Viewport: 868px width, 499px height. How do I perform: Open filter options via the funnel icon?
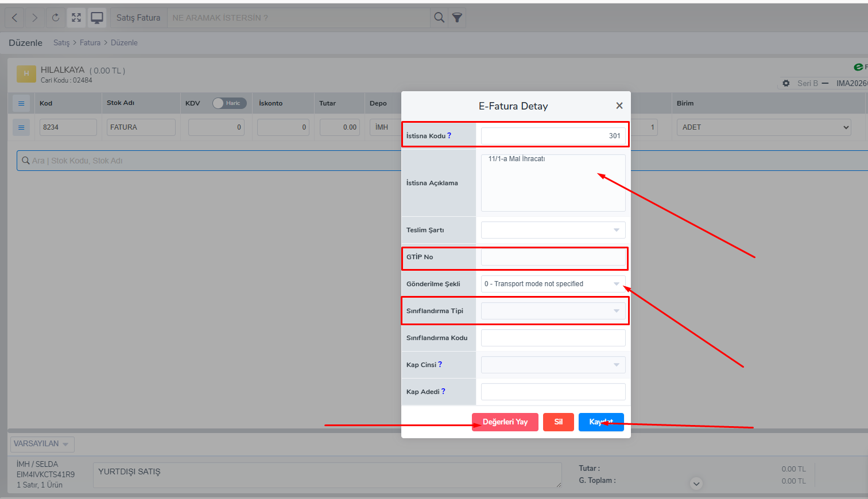457,18
